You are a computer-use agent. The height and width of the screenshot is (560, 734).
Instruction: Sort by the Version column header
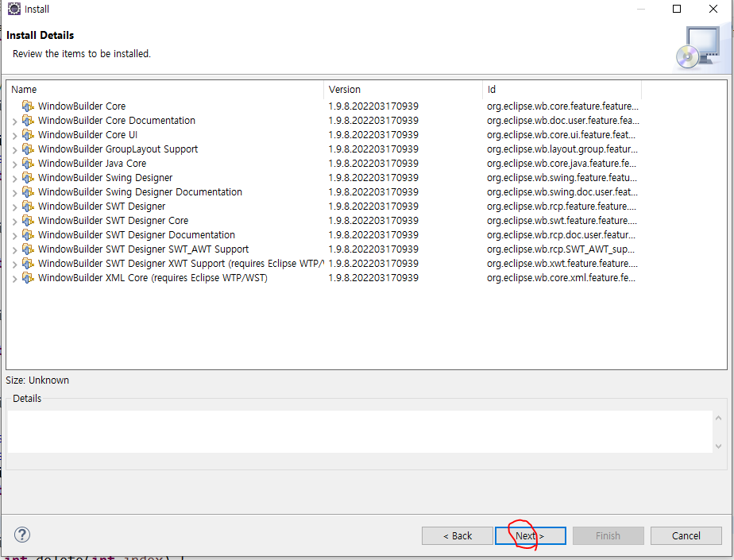point(403,90)
